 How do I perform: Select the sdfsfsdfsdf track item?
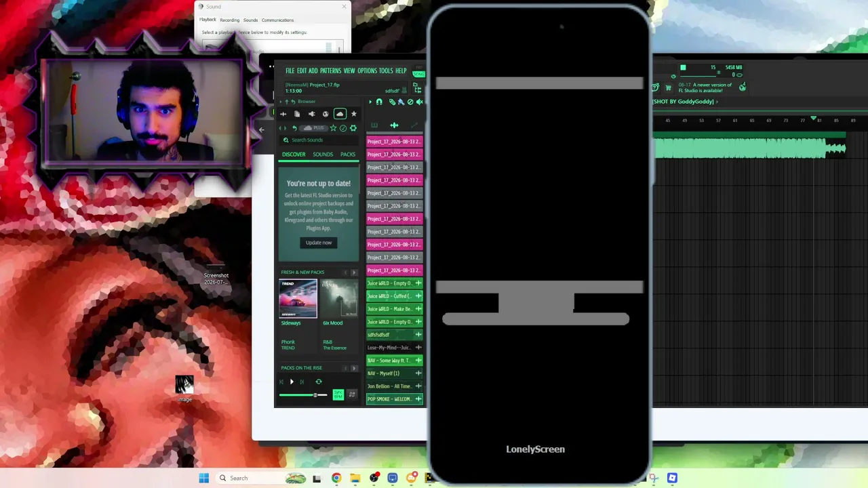point(395,335)
